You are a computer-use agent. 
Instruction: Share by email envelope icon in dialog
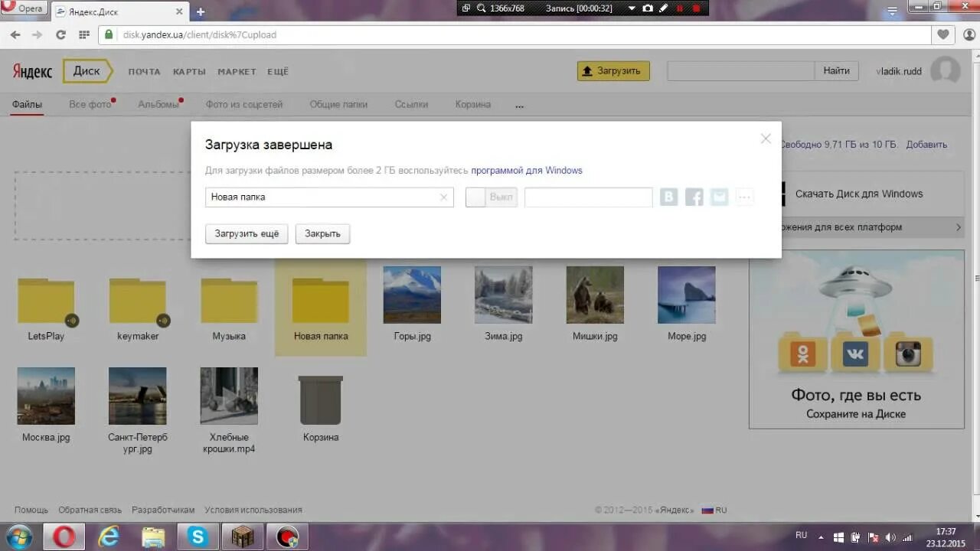pyautogui.click(x=719, y=197)
